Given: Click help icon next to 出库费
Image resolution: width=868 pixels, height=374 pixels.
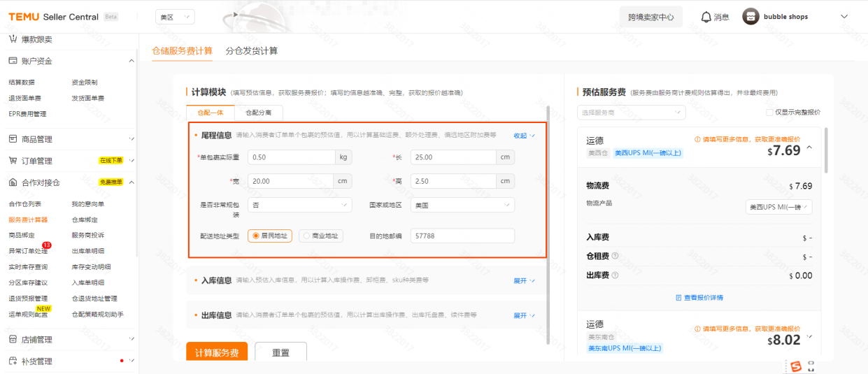Looking at the screenshot, I should [x=615, y=275].
